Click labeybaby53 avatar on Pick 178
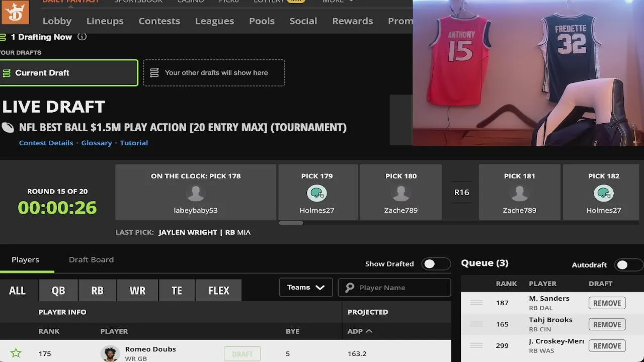The image size is (644, 362). point(196,193)
